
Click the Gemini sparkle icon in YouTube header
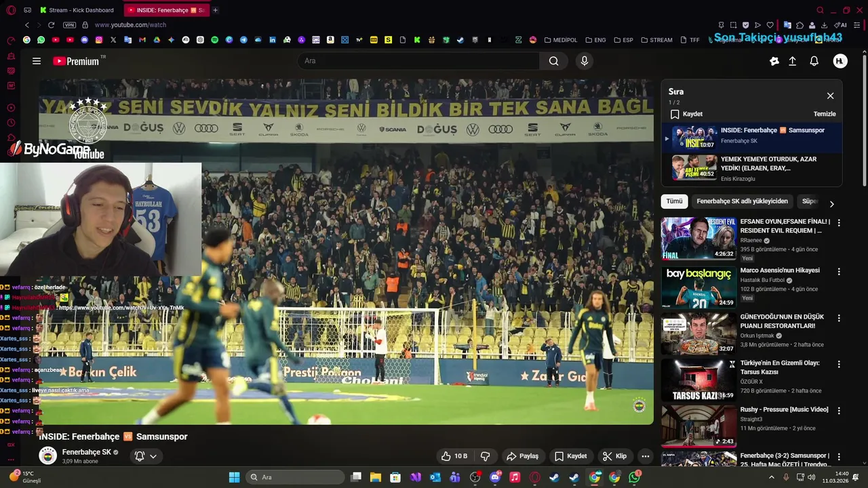coord(774,61)
